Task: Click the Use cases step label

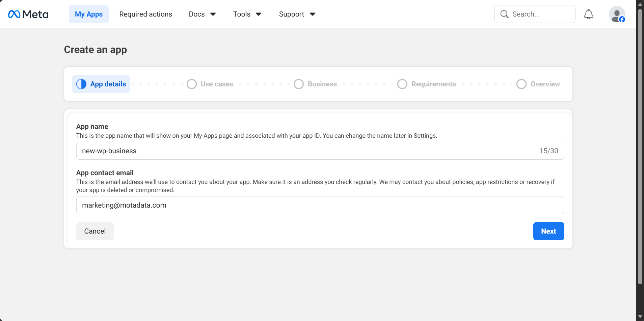Action: [x=217, y=84]
